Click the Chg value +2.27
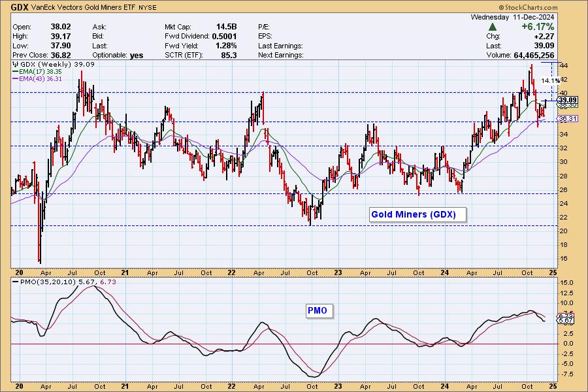588x392 pixels. point(544,37)
